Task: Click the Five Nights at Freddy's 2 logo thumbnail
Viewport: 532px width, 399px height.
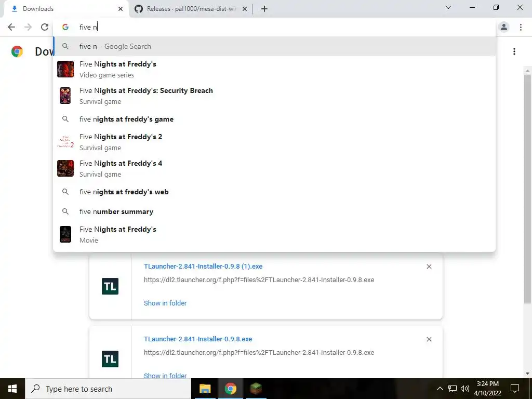Action: pos(65,142)
